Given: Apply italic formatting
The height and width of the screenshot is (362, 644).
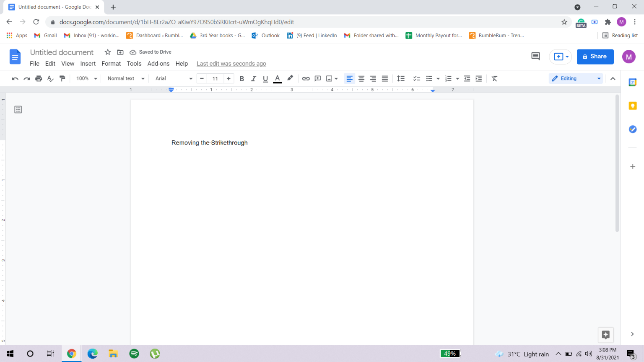Looking at the screenshot, I should [x=253, y=78].
